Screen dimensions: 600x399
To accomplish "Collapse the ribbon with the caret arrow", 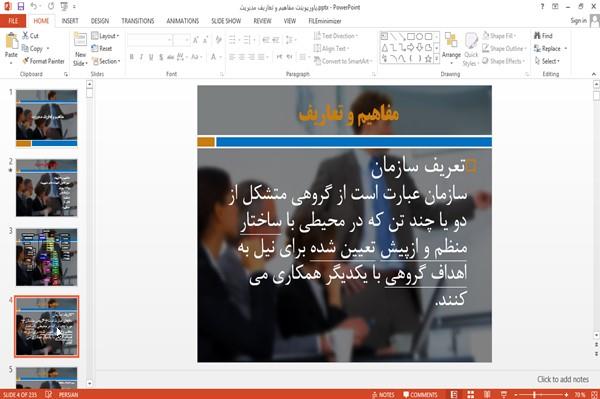I will tap(594, 74).
